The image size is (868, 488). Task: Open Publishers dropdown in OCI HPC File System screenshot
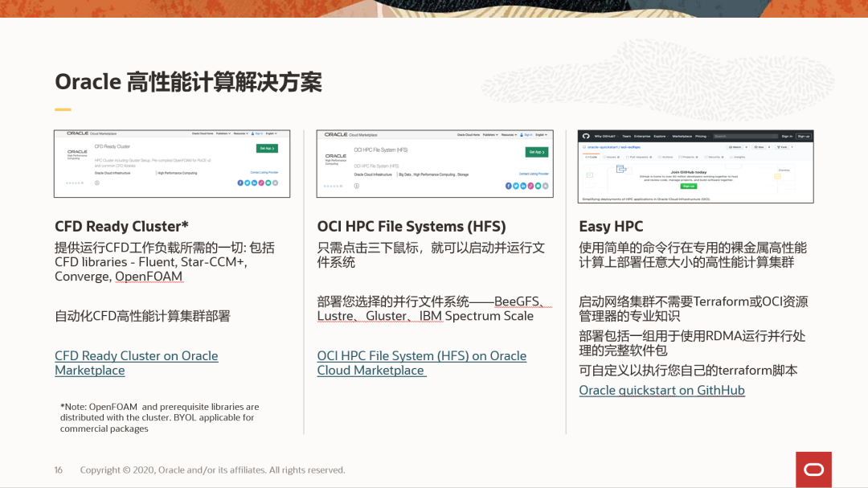tap(490, 134)
